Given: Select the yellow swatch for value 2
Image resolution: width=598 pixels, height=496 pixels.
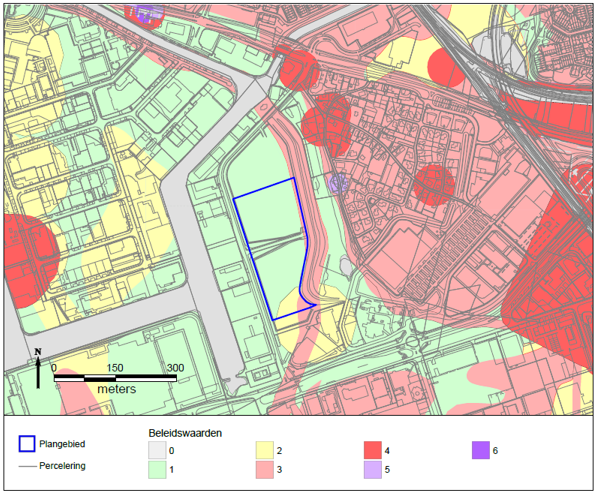Looking at the screenshot, I should pyautogui.click(x=265, y=450).
